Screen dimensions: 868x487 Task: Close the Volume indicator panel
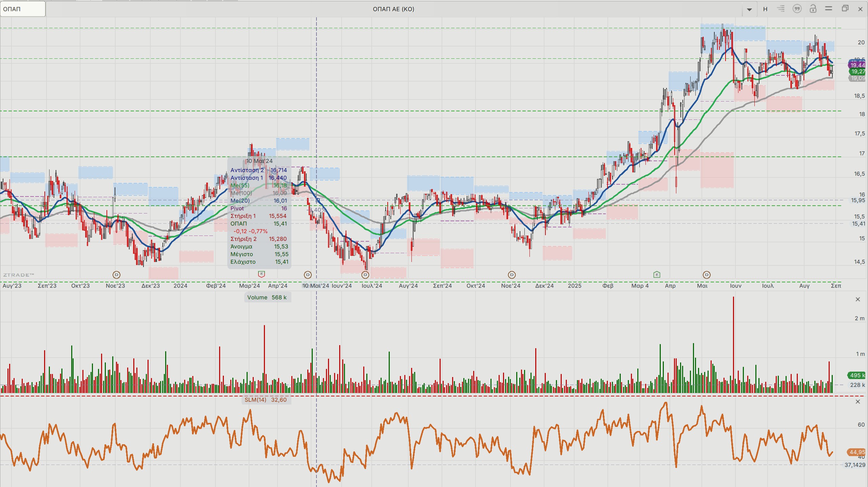[x=858, y=299]
